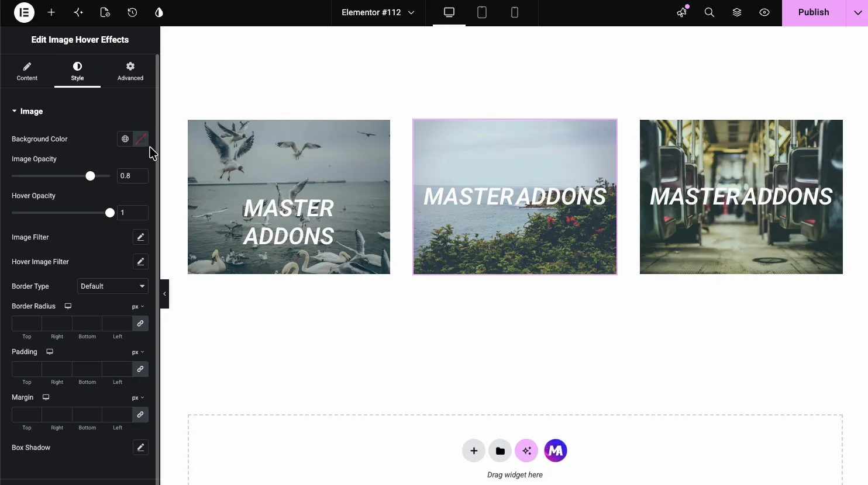Click Padding Right input field
The image size is (868, 485).
pos(57,369)
